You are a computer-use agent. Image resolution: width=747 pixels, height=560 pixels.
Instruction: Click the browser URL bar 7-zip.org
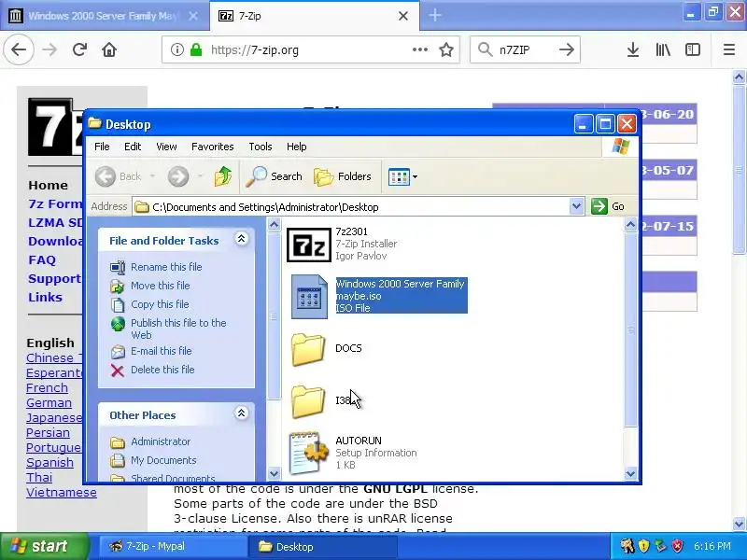tap(310, 49)
